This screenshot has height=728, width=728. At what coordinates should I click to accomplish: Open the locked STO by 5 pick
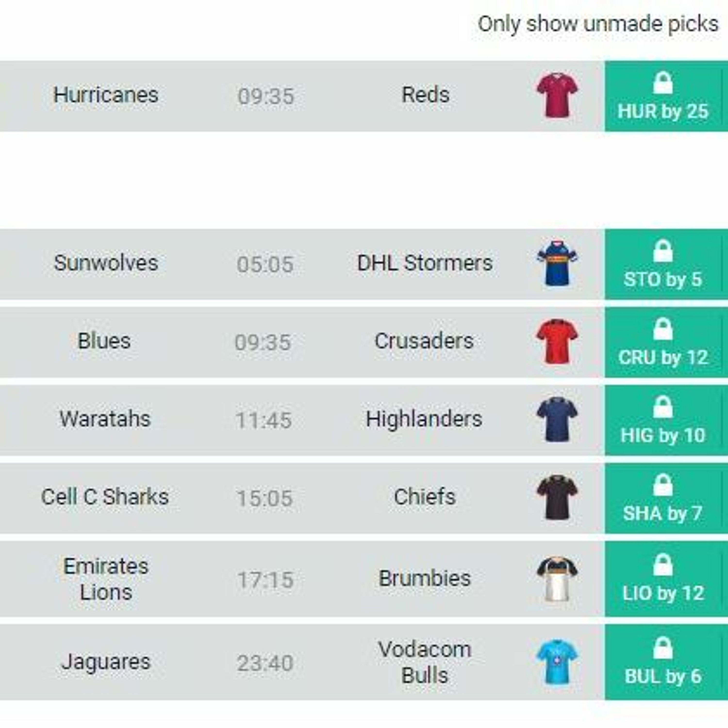(663, 265)
